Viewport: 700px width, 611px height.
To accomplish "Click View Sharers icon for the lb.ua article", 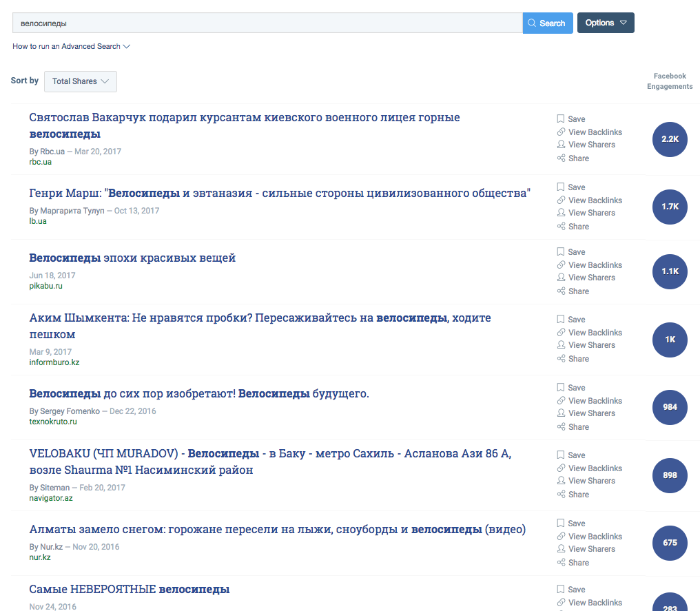I will (x=561, y=212).
